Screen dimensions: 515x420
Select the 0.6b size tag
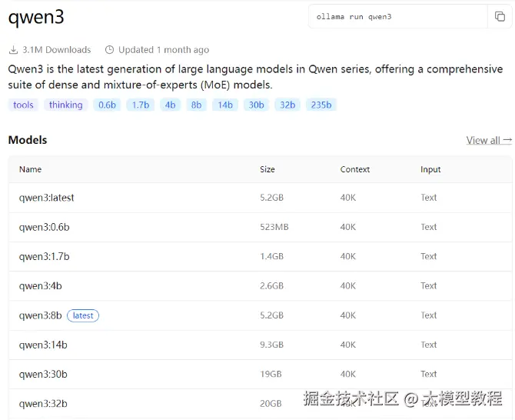click(x=107, y=105)
